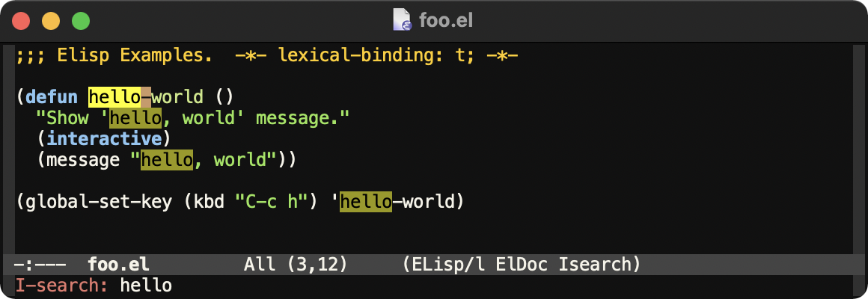Click the "C-c h" key binding string
The width and height of the screenshot is (868, 299).
pyautogui.click(x=271, y=201)
